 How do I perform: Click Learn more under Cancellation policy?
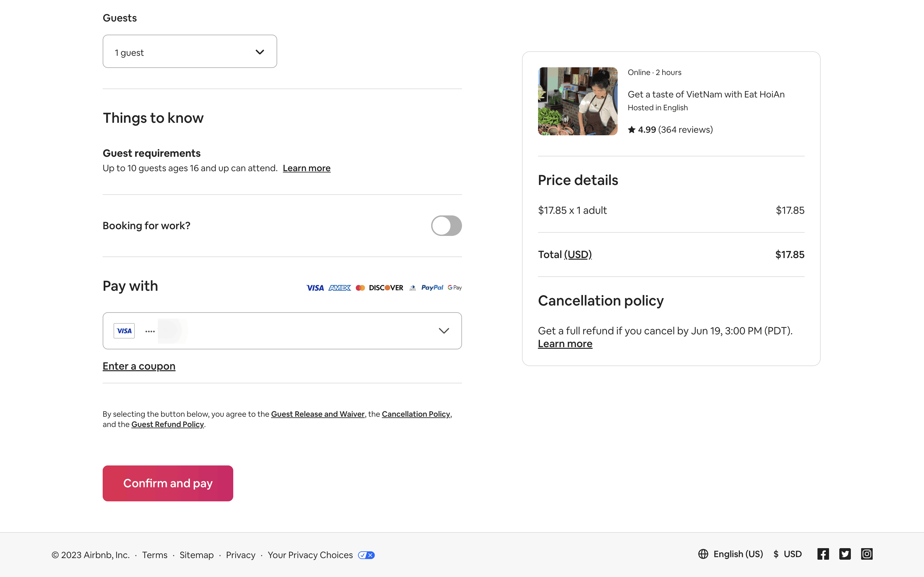tap(565, 344)
